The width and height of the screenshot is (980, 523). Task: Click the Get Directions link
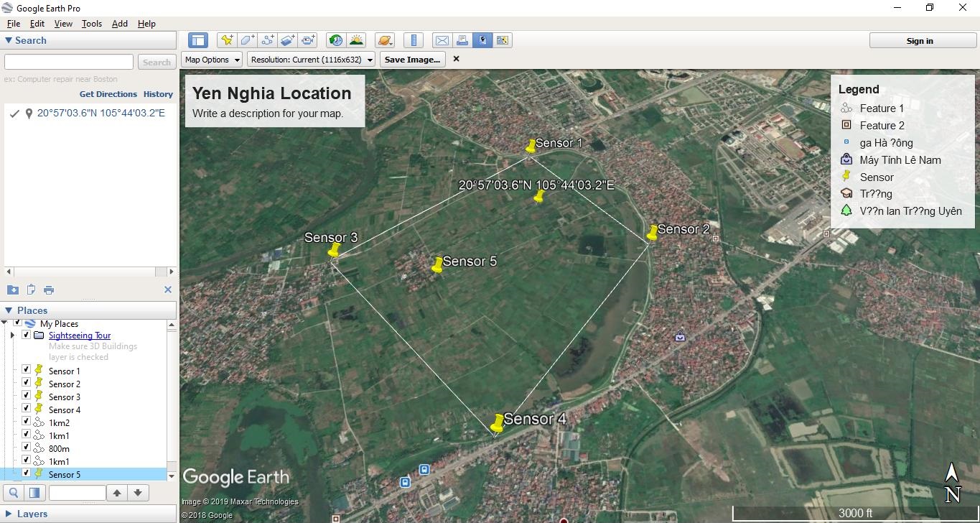(108, 94)
